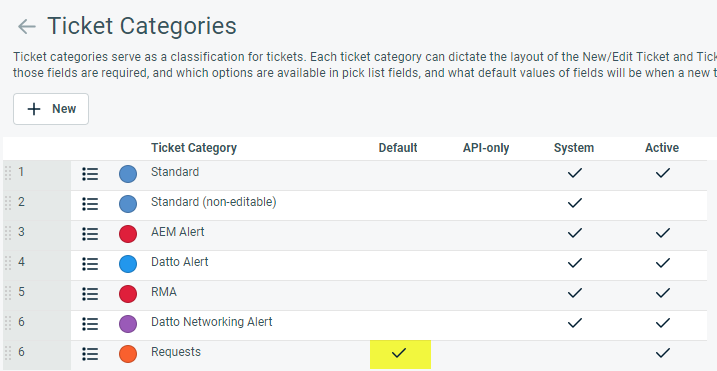Click the Active column header
This screenshot has height=371, width=717.
[662, 148]
